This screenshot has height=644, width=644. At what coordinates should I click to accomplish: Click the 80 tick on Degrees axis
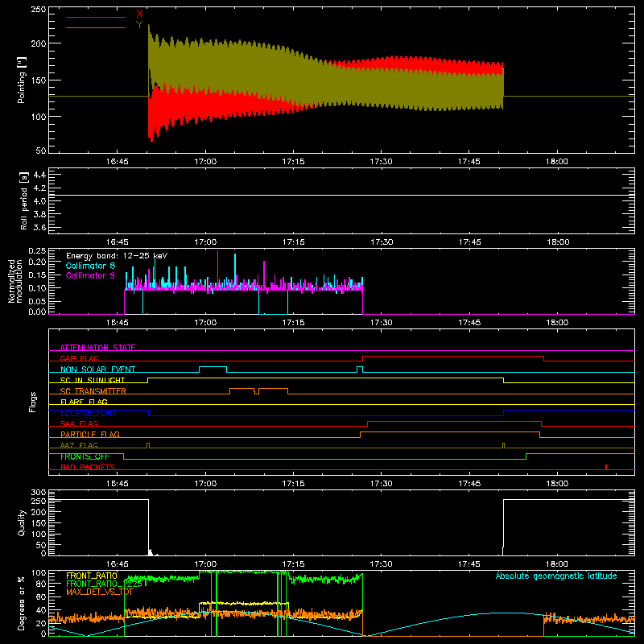(41, 584)
